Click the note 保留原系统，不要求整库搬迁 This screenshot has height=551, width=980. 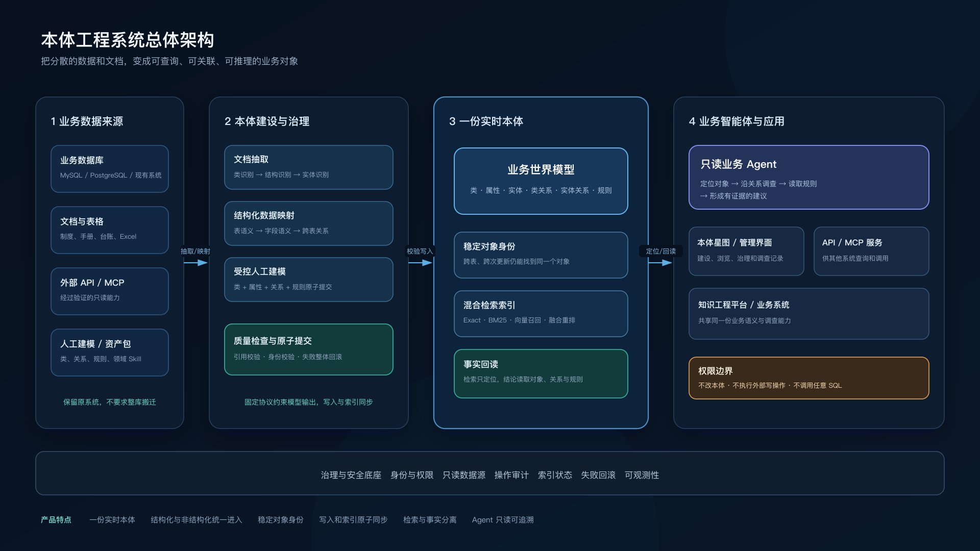(110, 402)
